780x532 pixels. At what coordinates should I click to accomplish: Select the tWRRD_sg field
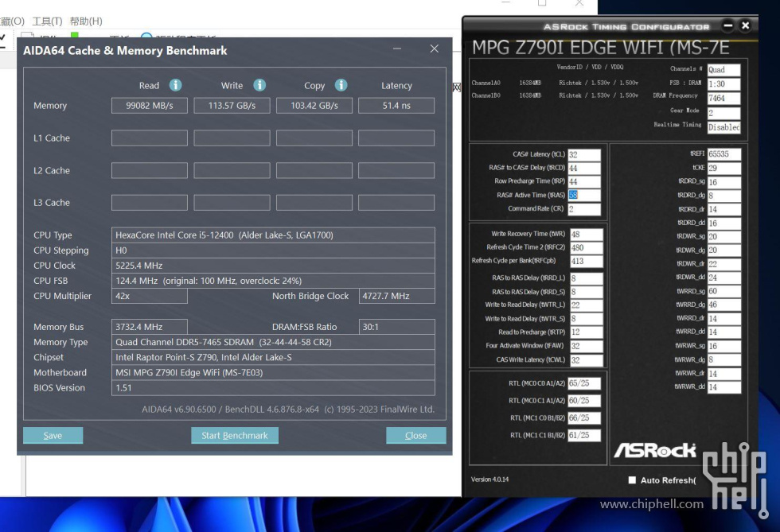tap(724, 291)
